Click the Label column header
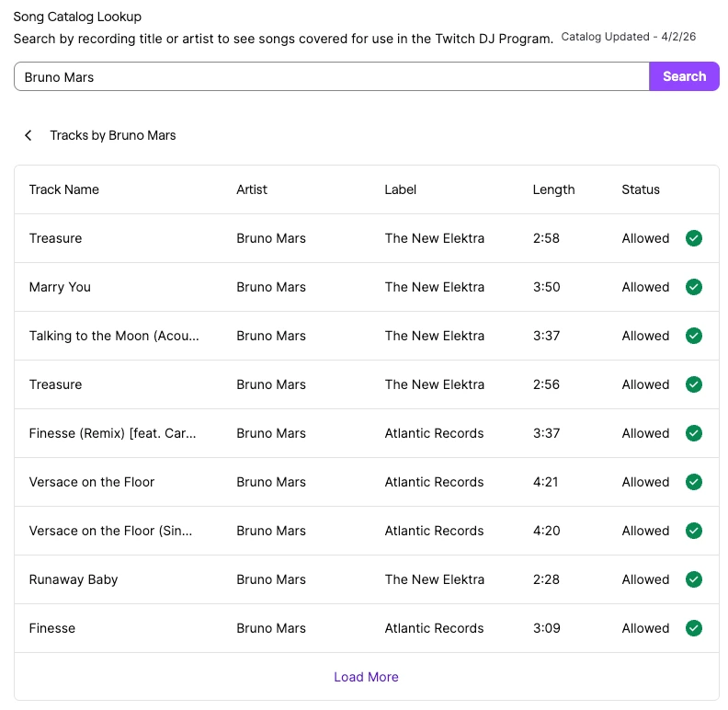728x710 pixels. (400, 189)
